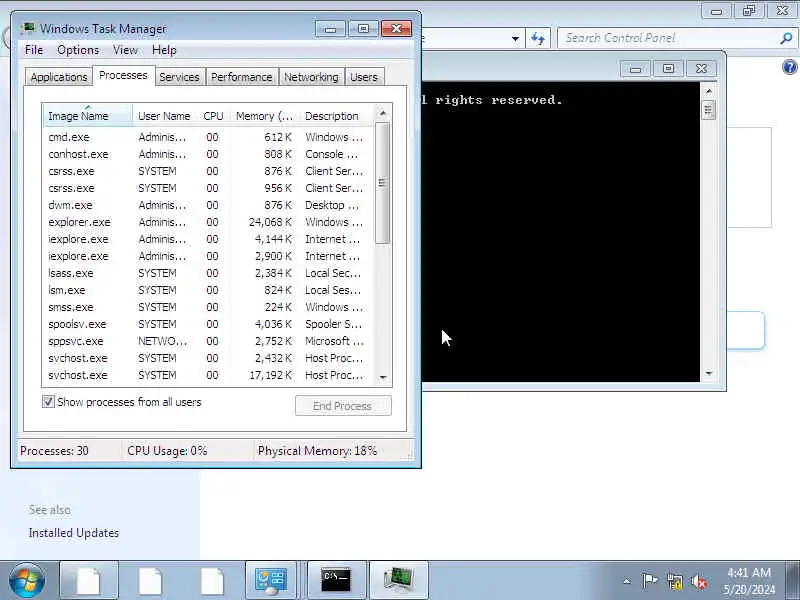Screen dimensions: 800x600
Task: Switch to the Services tab
Action: (x=179, y=77)
